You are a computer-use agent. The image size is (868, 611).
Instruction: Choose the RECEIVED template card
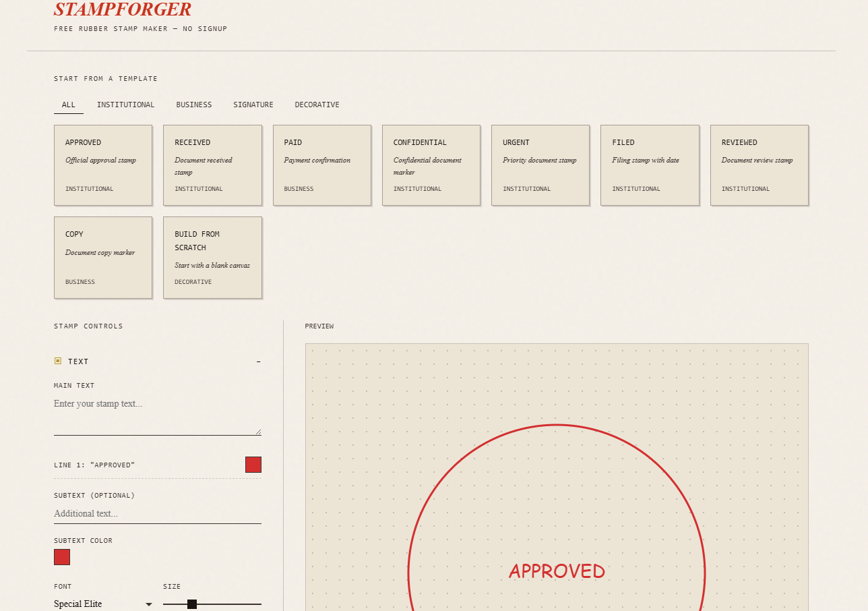[x=212, y=165]
